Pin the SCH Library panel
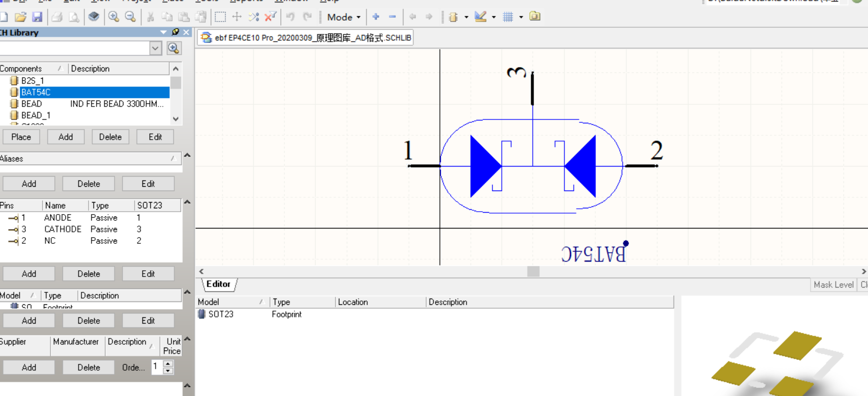The height and width of the screenshot is (396, 868). tap(176, 32)
